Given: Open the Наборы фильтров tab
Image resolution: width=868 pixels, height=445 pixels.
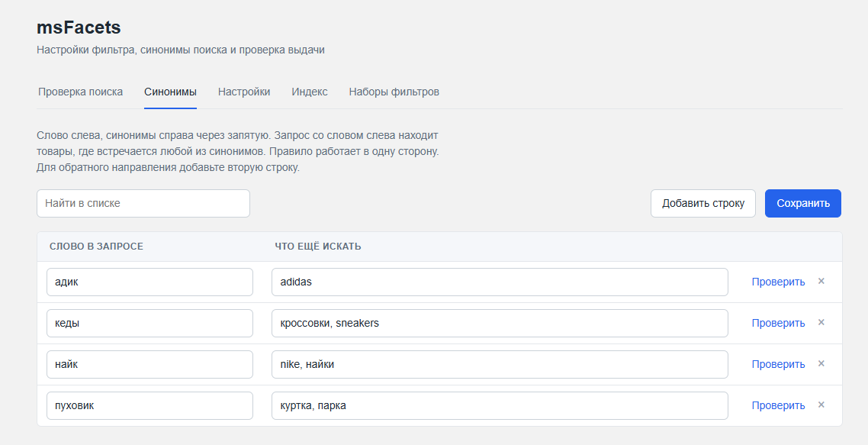Looking at the screenshot, I should click(x=394, y=92).
